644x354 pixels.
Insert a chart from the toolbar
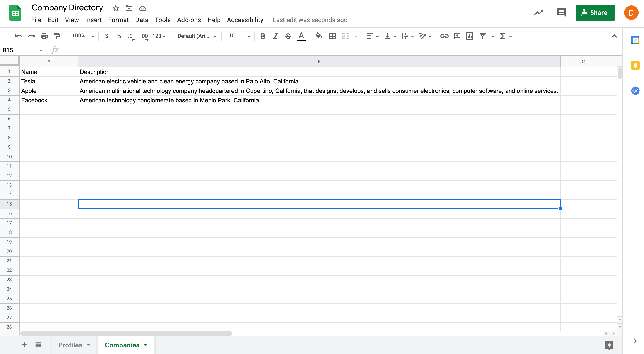coord(469,36)
